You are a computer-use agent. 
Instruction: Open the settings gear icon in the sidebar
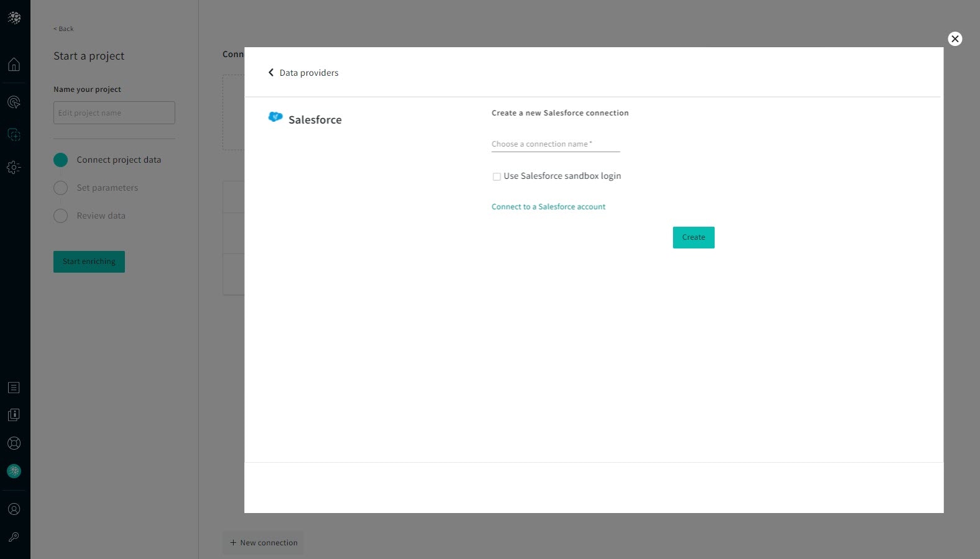click(x=14, y=167)
